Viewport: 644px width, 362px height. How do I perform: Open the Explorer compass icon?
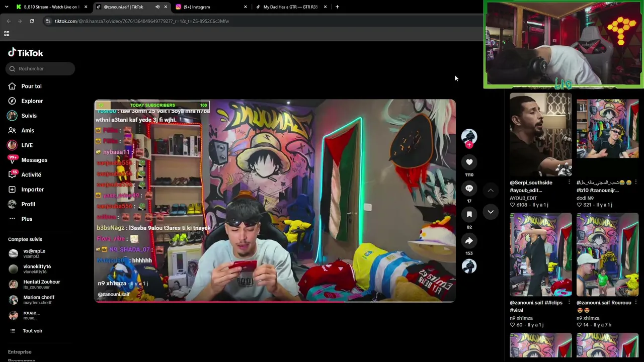point(12,101)
